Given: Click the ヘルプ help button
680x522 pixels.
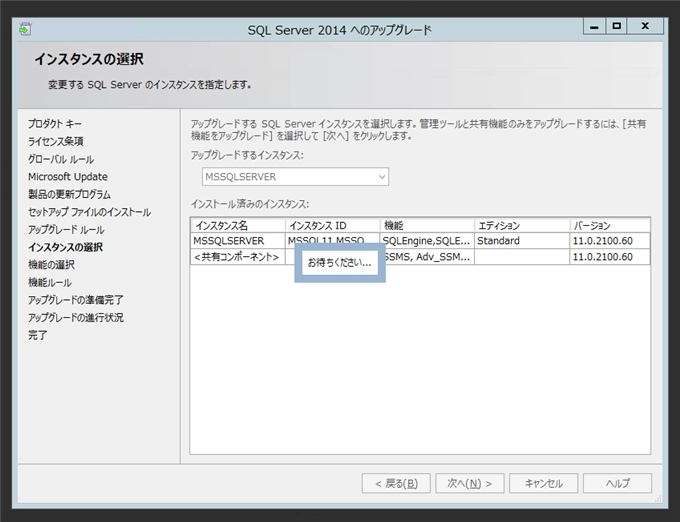Looking at the screenshot, I should point(617,483).
